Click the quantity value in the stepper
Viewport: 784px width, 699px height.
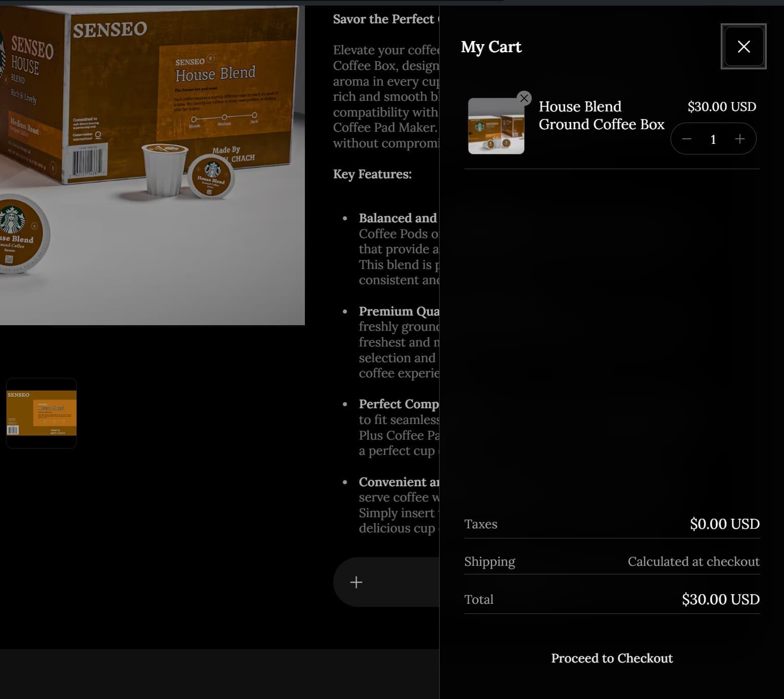pos(713,139)
